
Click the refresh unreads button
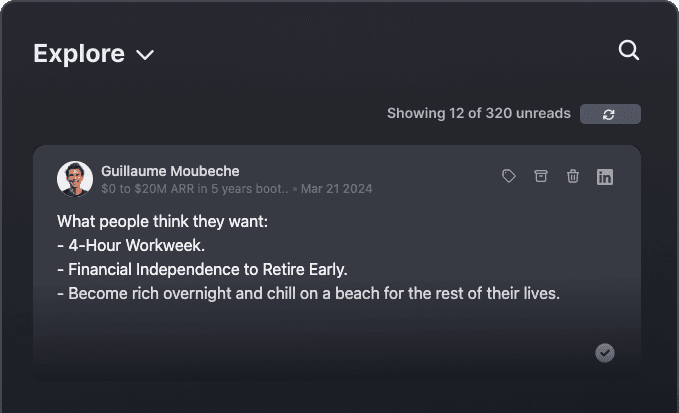(610, 114)
